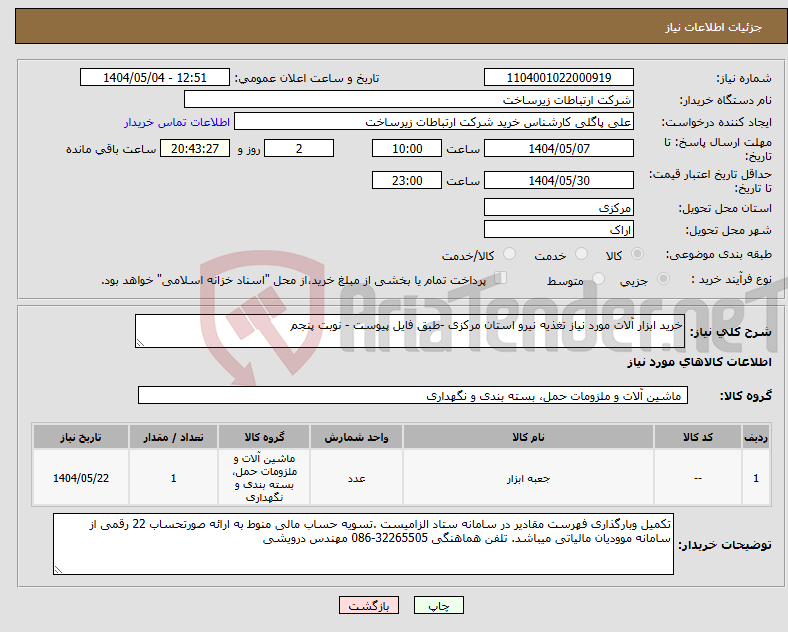Click the بازگشت back button
The image size is (788, 632).
pyautogui.click(x=369, y=605)
